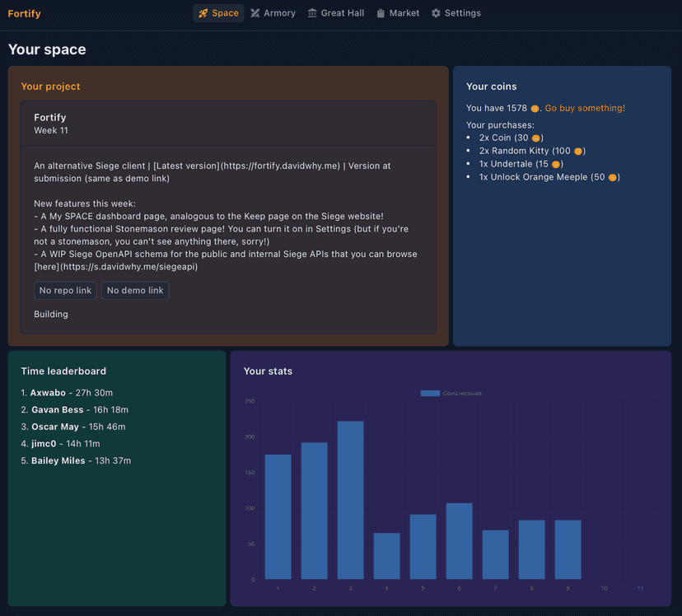Click the Fortify logo in the header
682x616 pixels.
pyautogui.click(x=25, y=13)
